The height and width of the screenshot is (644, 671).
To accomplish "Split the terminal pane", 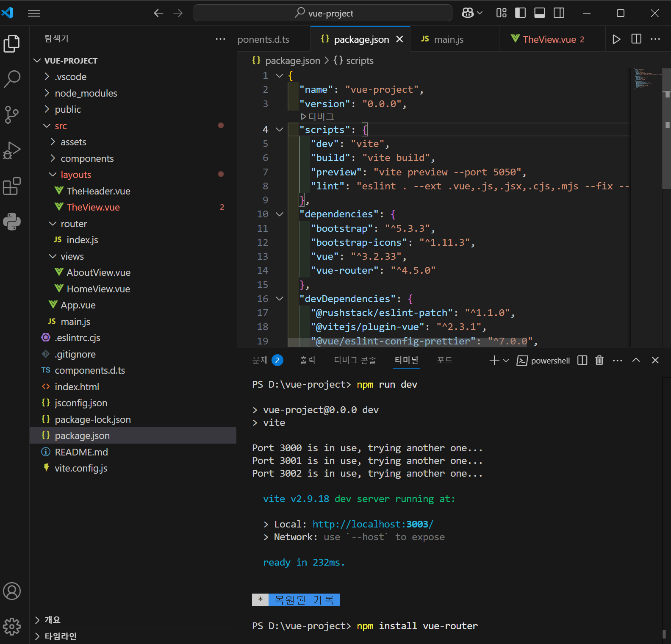I will tap(582, 361).
